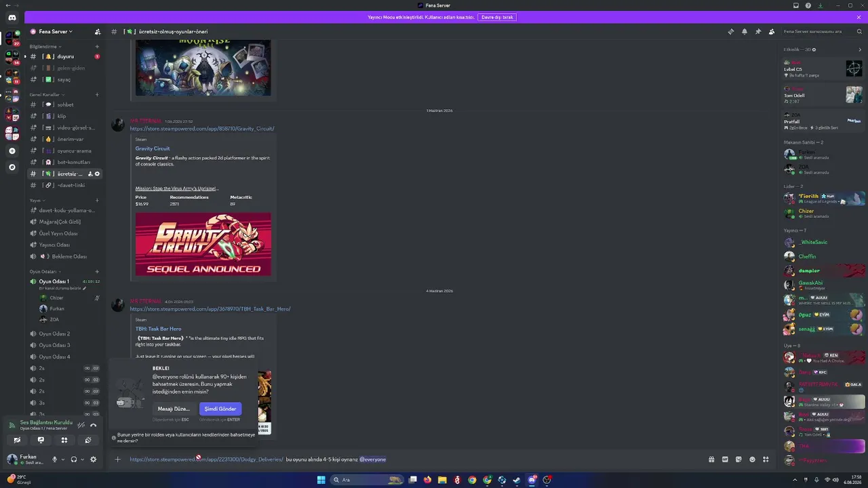Open the sohbet channel

tap(65, 104)
